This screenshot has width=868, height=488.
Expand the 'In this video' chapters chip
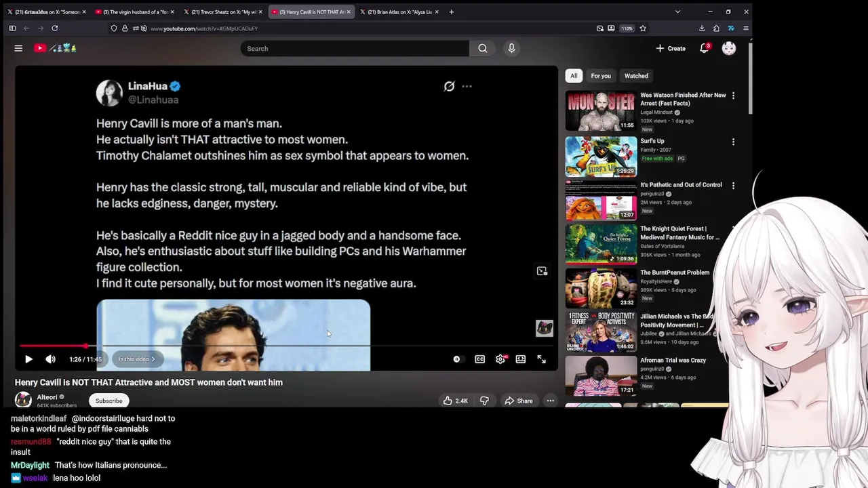137,359
